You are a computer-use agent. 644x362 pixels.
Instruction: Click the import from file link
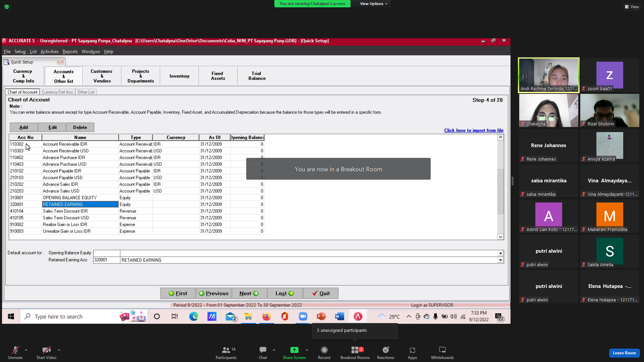click(474, 130)
